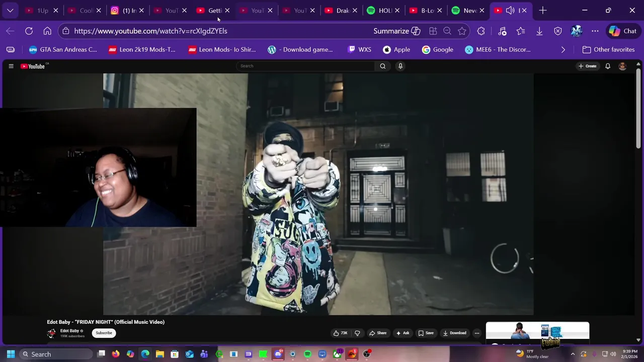Show hidden system tray icons chevron
Screen dimensions: 644x362
[x=573, y=354]
